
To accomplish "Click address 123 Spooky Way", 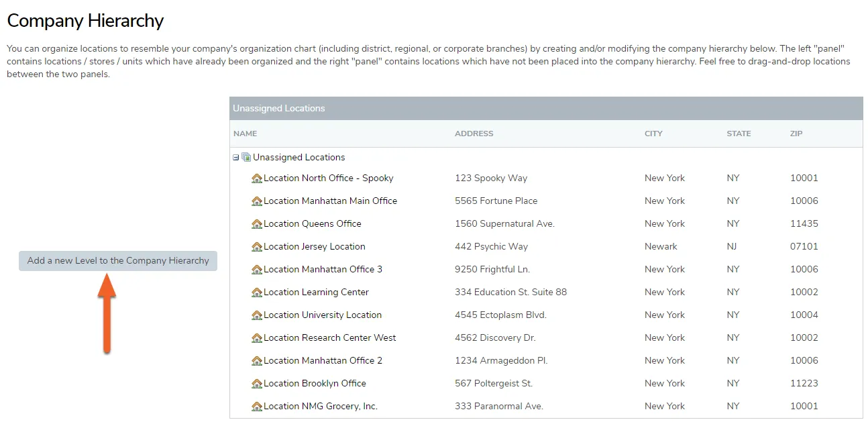I will [x=491, y=178].
